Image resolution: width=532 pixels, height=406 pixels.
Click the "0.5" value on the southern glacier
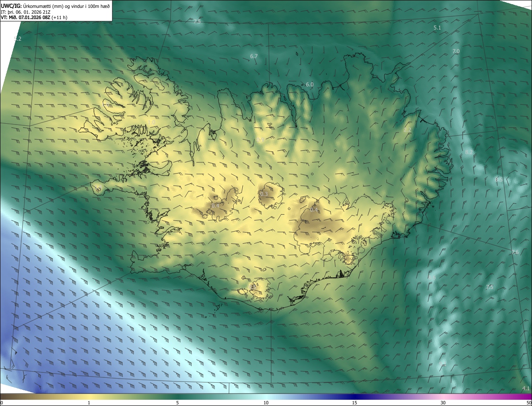tap(253, 286)
